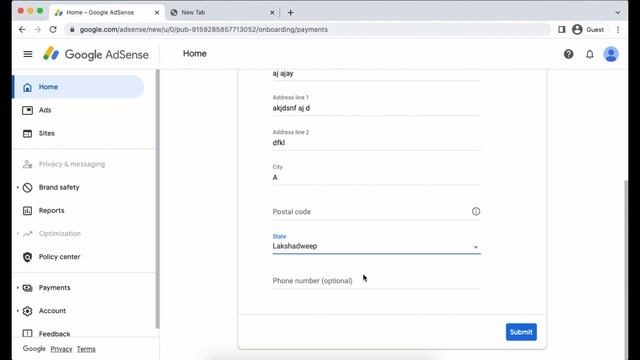Open the hamburger main menu

(28, 54)
